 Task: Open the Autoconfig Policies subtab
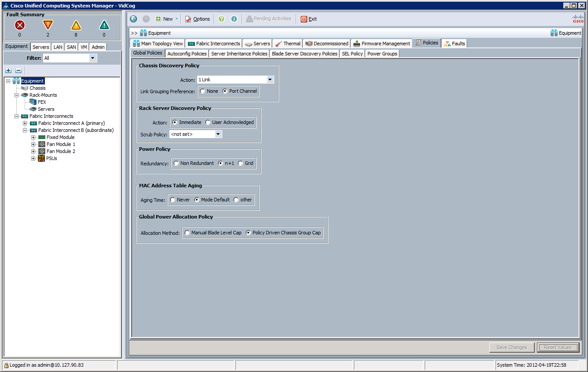187,54
